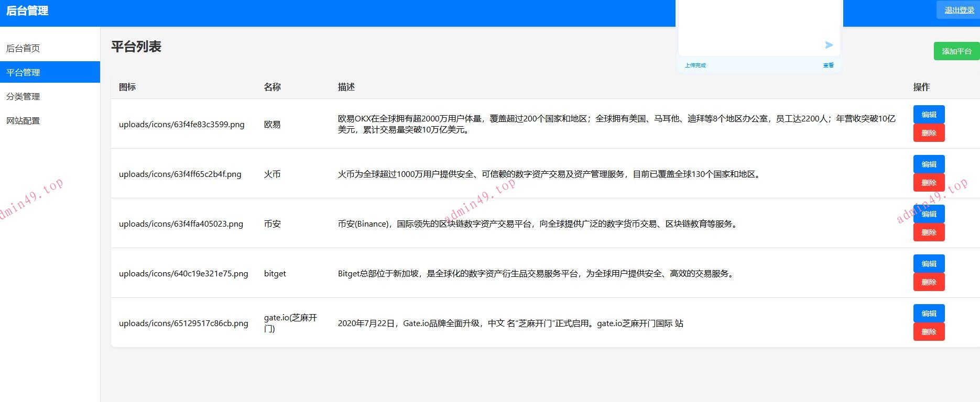Click the 上传完成 status text
This screenshot has width=980, height=402.
click(695, 65)
